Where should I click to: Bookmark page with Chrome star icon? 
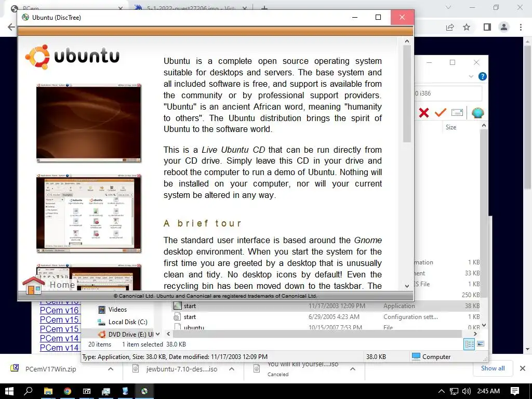467,27
